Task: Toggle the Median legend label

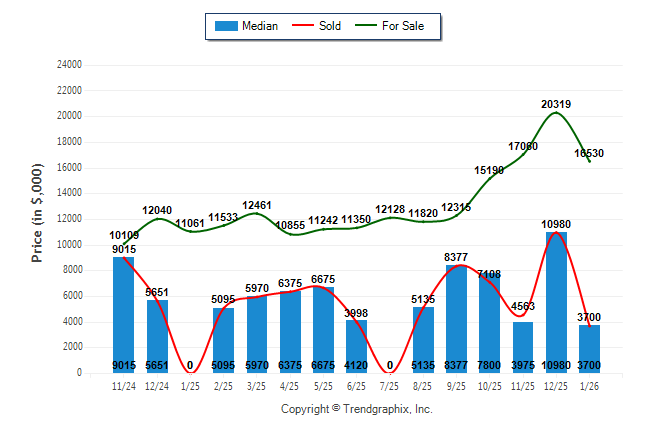Action: (x=260, y=26)
